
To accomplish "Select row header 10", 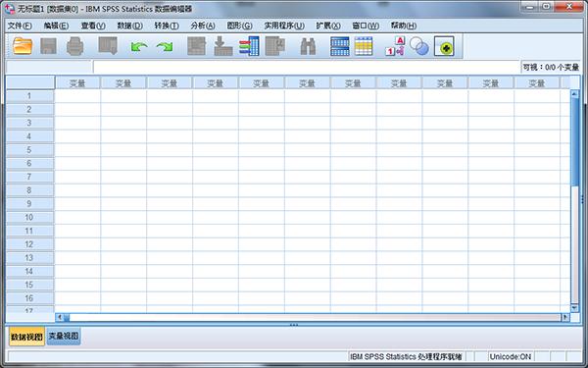I will (30, 218).
